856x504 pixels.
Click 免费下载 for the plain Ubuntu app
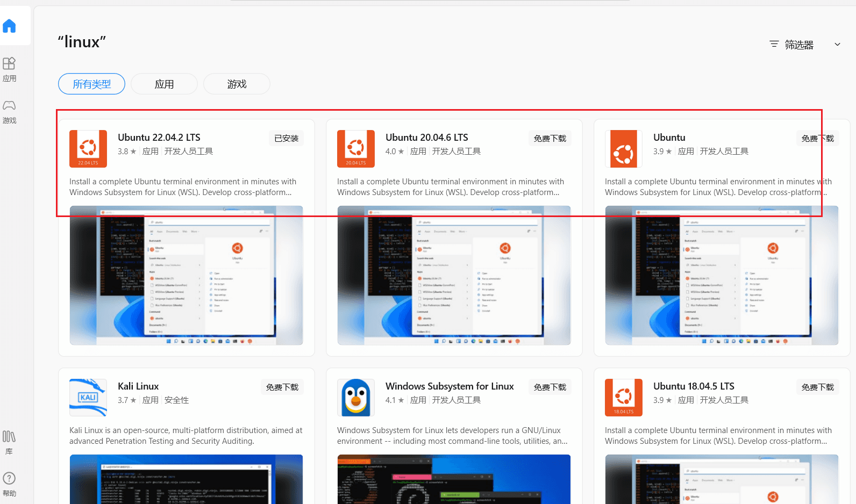(817, 138)
